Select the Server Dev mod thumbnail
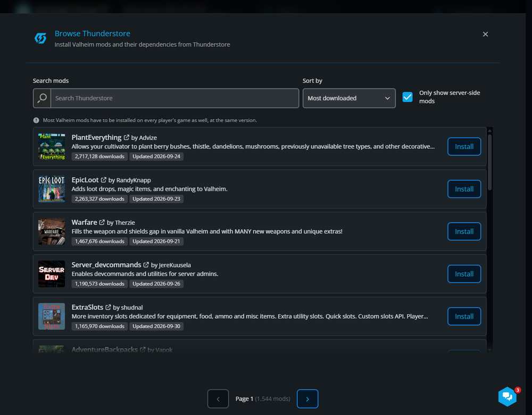 [x=52, y=274]
